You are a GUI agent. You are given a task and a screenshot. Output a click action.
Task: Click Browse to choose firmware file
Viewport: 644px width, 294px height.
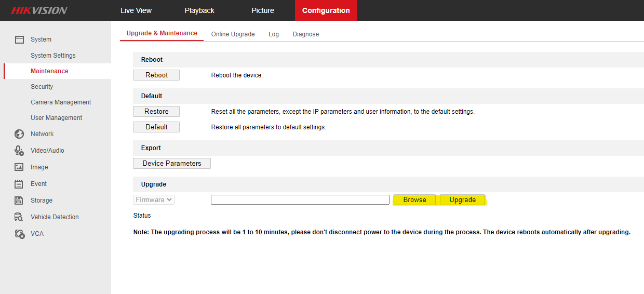coord(414,200)
